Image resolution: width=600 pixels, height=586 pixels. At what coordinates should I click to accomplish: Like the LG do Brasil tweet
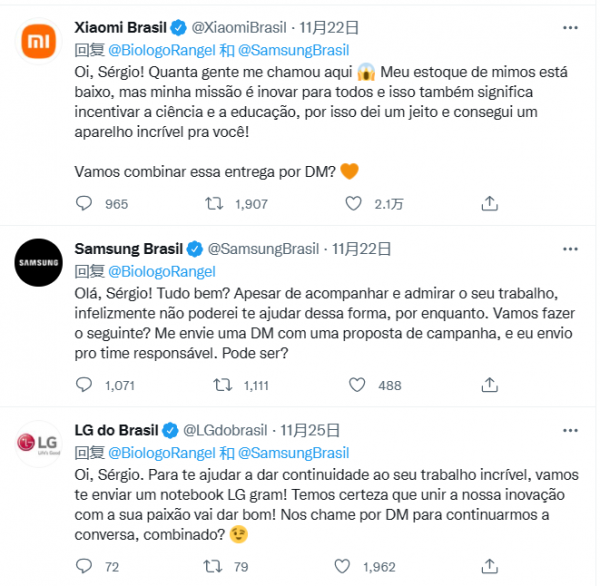pos(353,567)
